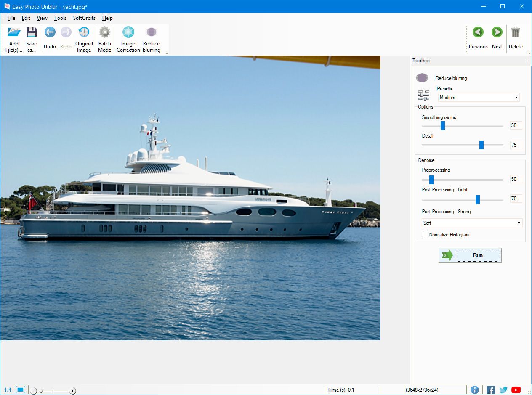Viewport: 532px width, 395px height.
Task: Click the zoom in plus button
Action: [73, 391]
